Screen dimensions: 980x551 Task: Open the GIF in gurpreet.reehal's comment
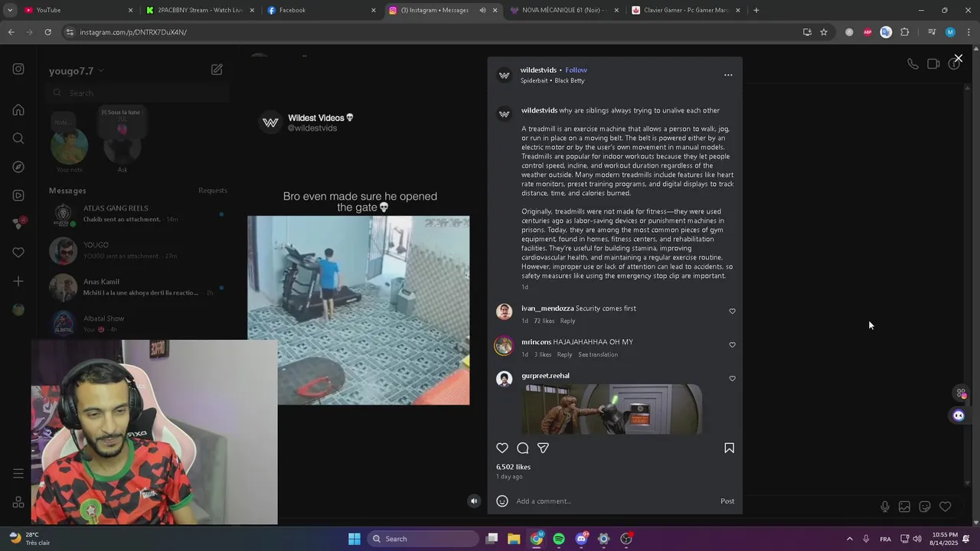tap(612, 409)
